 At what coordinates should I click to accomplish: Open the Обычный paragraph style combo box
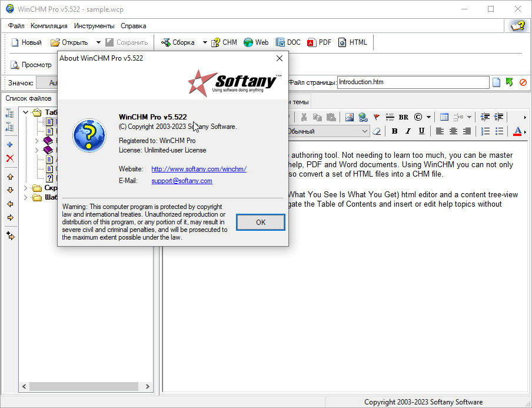pos(328,131)
